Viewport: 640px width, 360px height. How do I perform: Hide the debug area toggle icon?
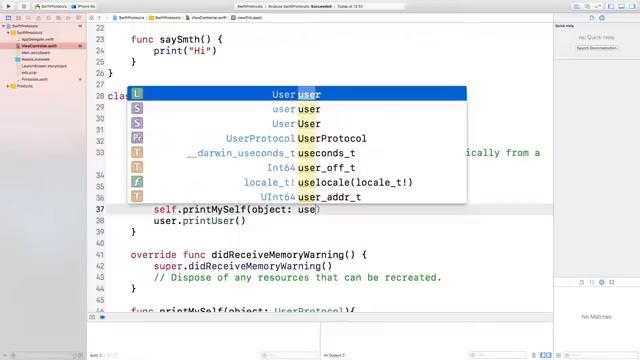92,317
